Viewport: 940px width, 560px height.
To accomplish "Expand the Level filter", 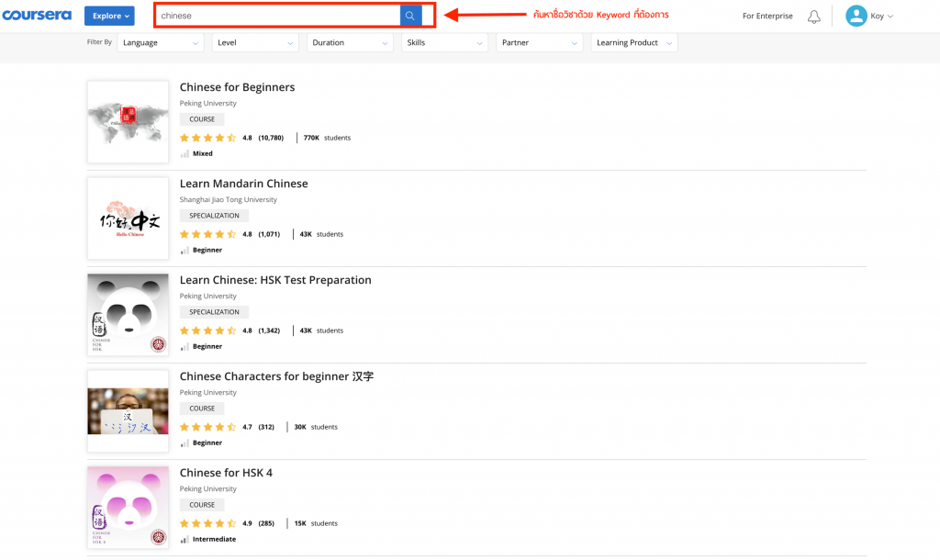I will click(x=255, y=42).
